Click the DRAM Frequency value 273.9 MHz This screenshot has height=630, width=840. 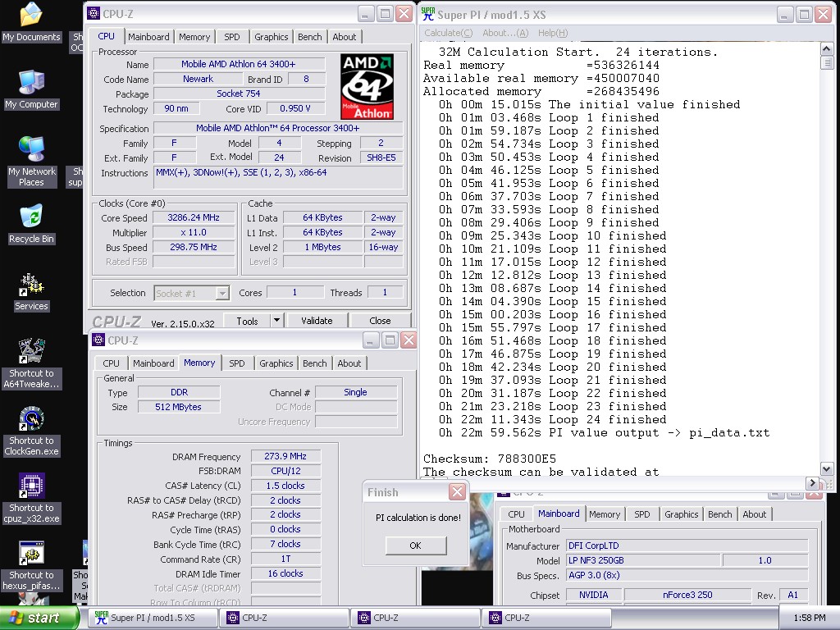pyautogui.click(x=285, y=456)
